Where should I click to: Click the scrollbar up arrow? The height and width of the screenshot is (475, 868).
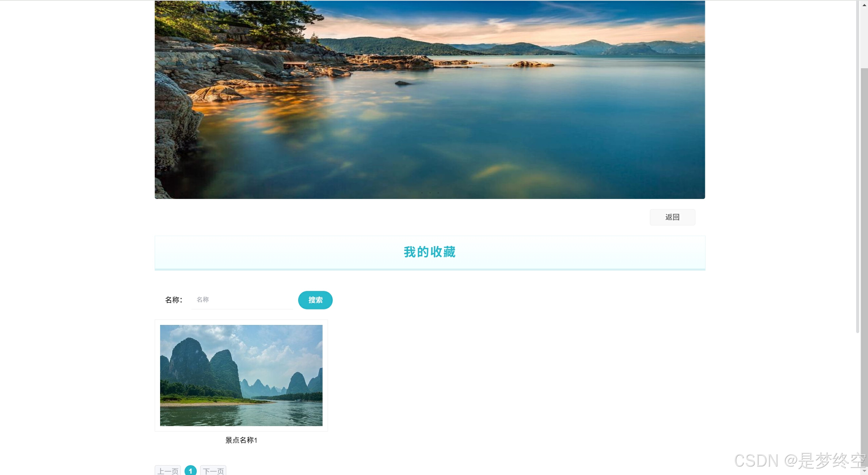[x=864, y=5]
